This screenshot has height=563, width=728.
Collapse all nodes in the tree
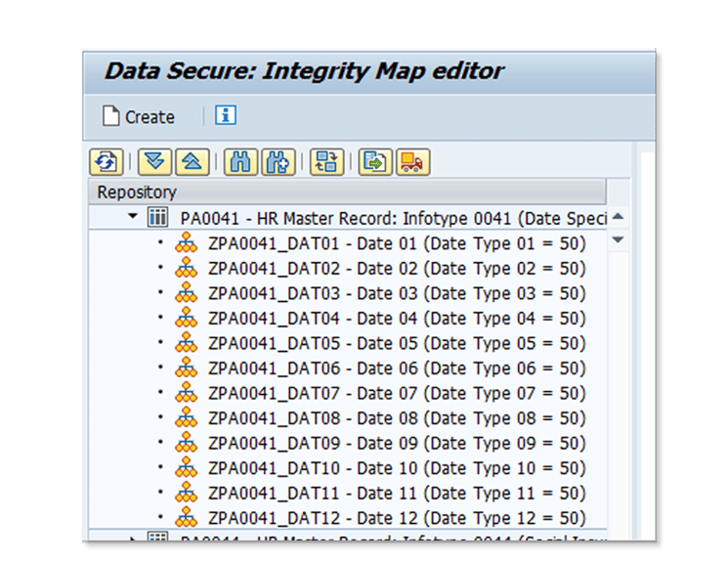[193, 162]
